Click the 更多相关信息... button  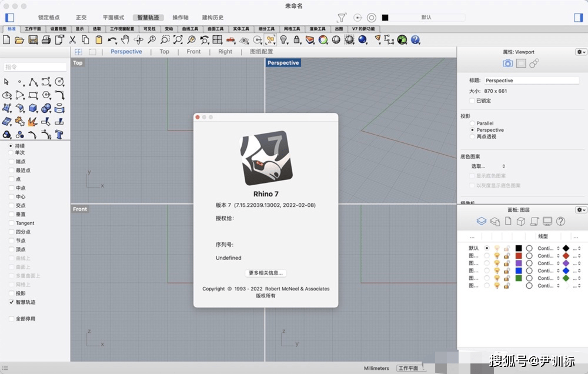[x=266, y=273]
